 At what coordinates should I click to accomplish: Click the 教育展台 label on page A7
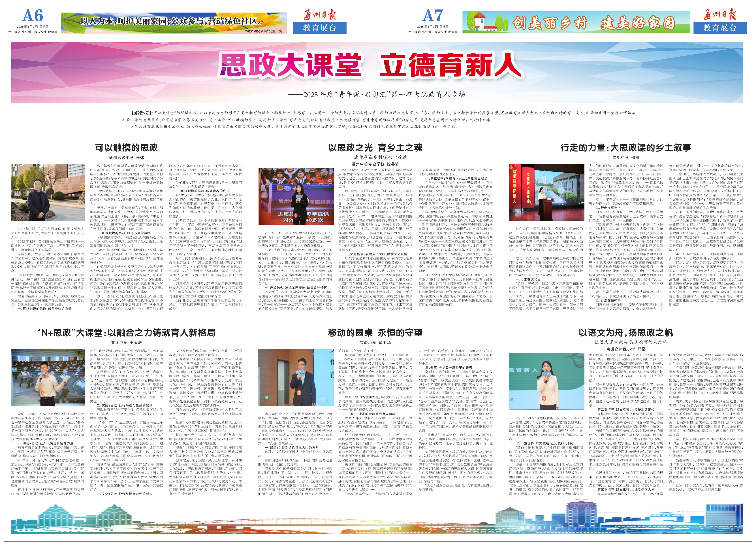click(x=720, y=28)
